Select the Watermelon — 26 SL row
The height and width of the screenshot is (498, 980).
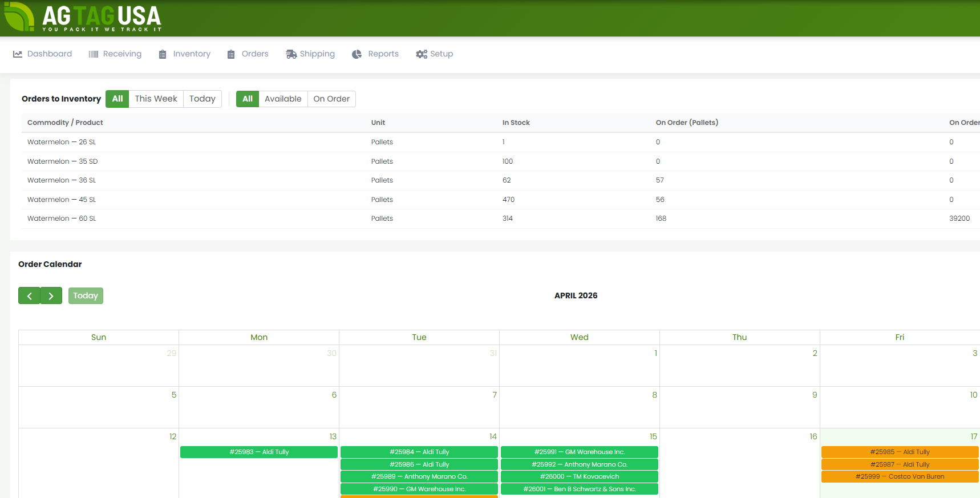pos(501,142)
